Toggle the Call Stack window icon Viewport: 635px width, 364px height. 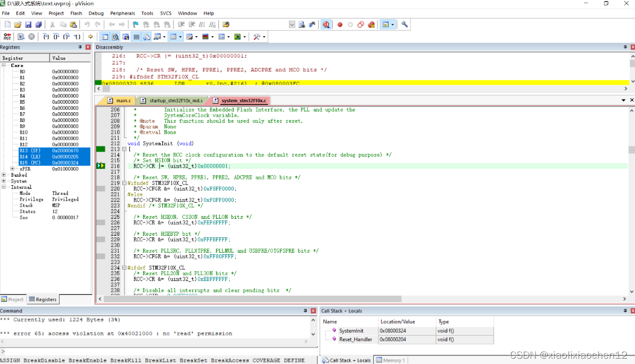click(x=146, y=37)
